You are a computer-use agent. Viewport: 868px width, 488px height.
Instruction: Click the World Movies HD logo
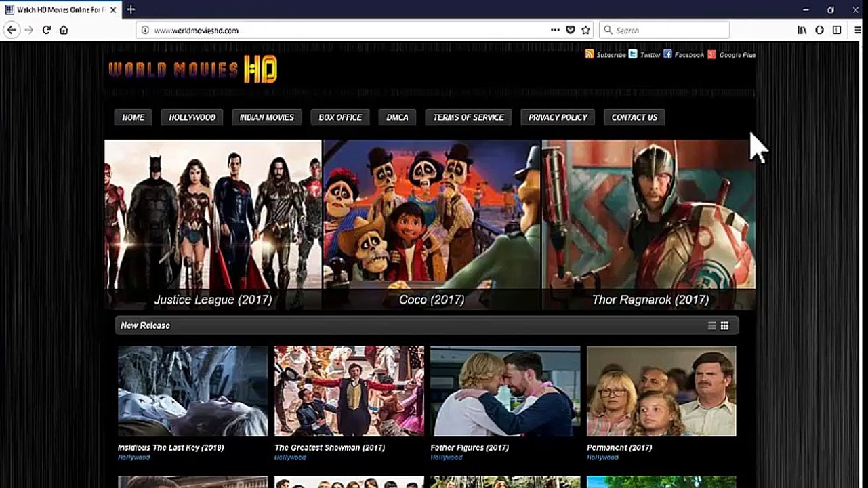192,69
